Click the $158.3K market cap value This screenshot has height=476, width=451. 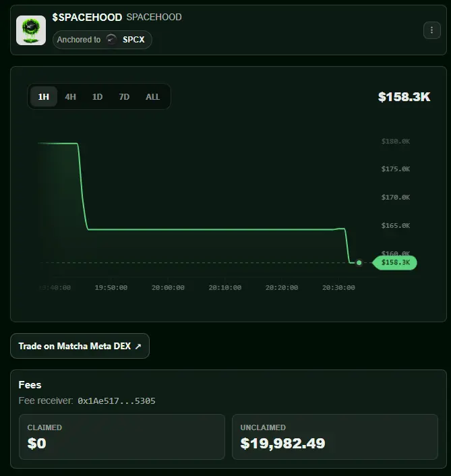tap(404, 97)
